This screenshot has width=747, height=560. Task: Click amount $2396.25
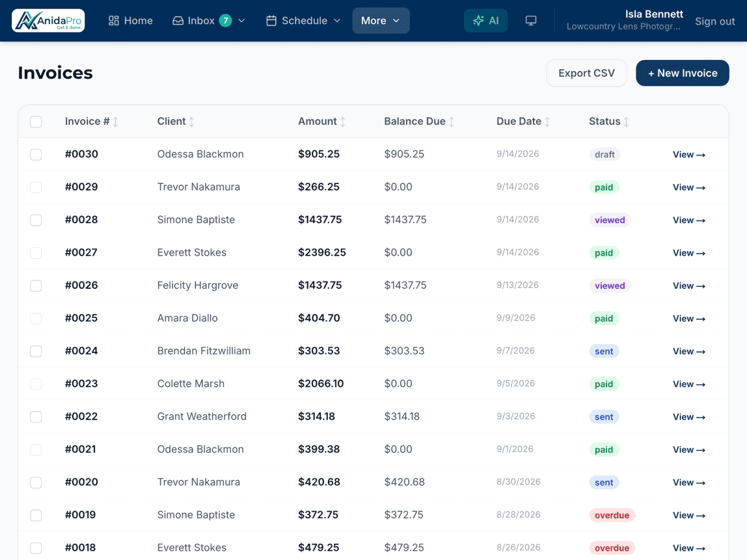(x=322, y=252)
